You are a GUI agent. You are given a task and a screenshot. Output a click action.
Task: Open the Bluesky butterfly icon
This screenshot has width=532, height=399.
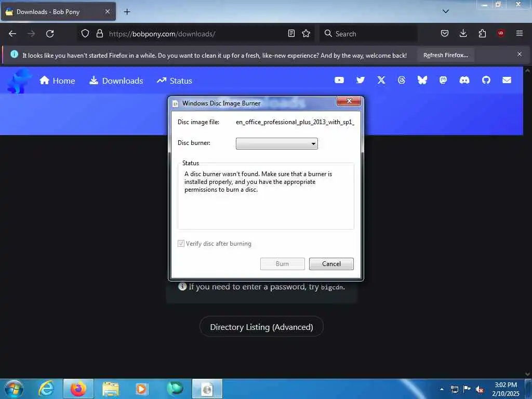tap(422, 80)
